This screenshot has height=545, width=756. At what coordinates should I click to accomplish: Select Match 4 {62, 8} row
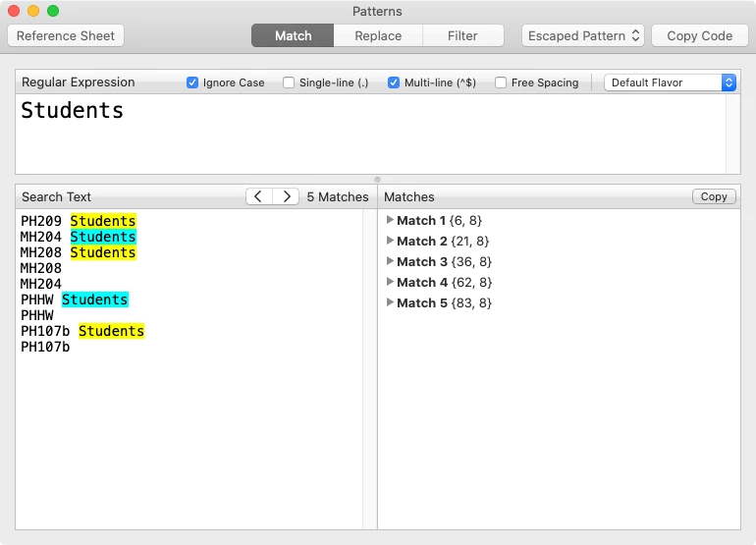pyautogui.click(x=560, y=282)
